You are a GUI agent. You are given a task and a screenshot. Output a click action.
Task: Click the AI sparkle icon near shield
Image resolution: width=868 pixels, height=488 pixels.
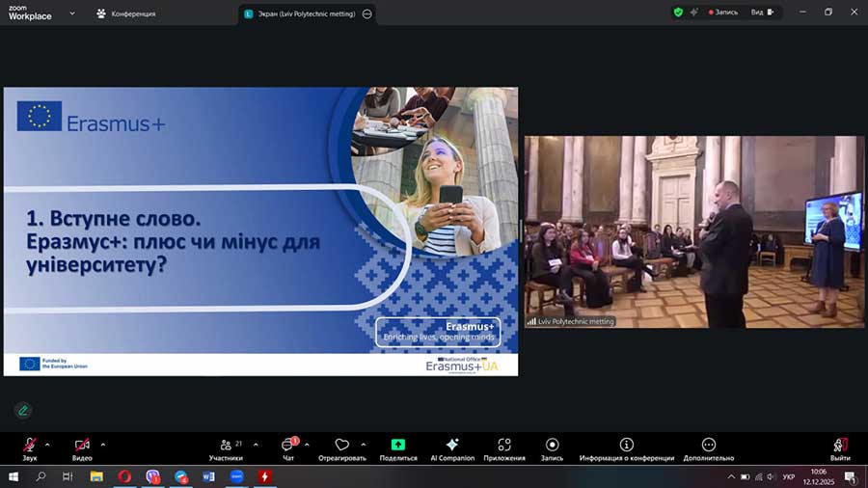(x=694, y=13)
